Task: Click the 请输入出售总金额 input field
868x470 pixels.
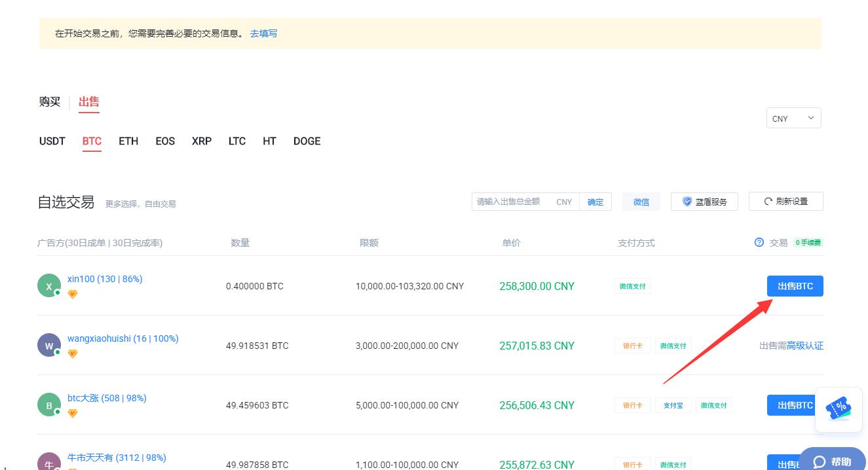Action: pyautogui.click(x=518, y=202)
